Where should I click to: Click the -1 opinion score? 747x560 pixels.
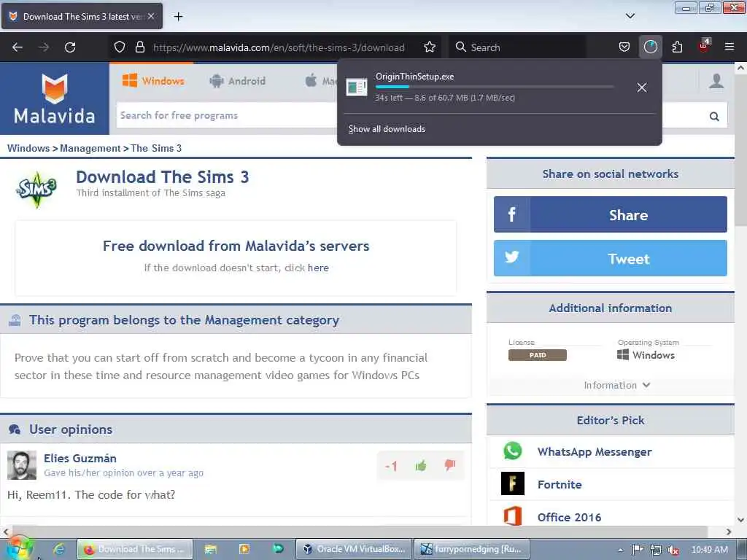tap(391, 466)
